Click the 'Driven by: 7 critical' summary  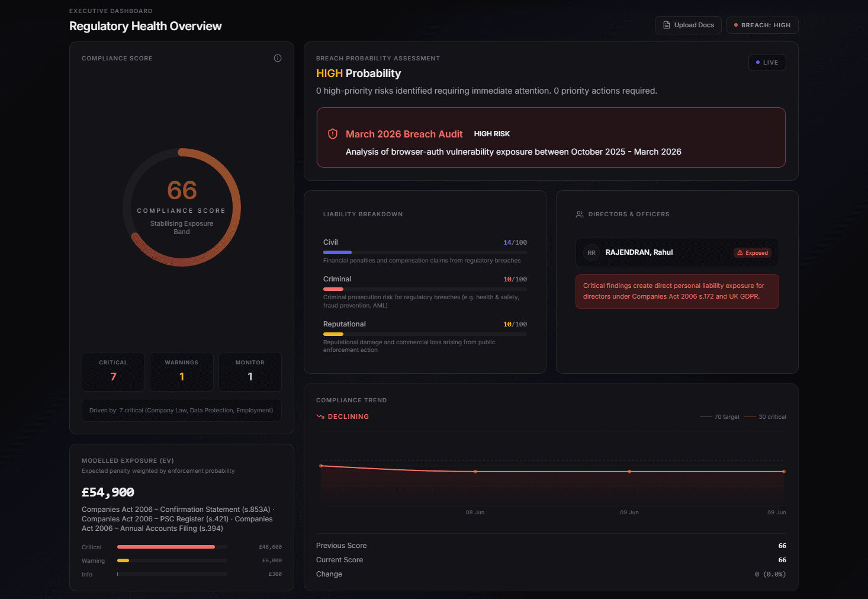pyautogui.click(x=182, y=410)
